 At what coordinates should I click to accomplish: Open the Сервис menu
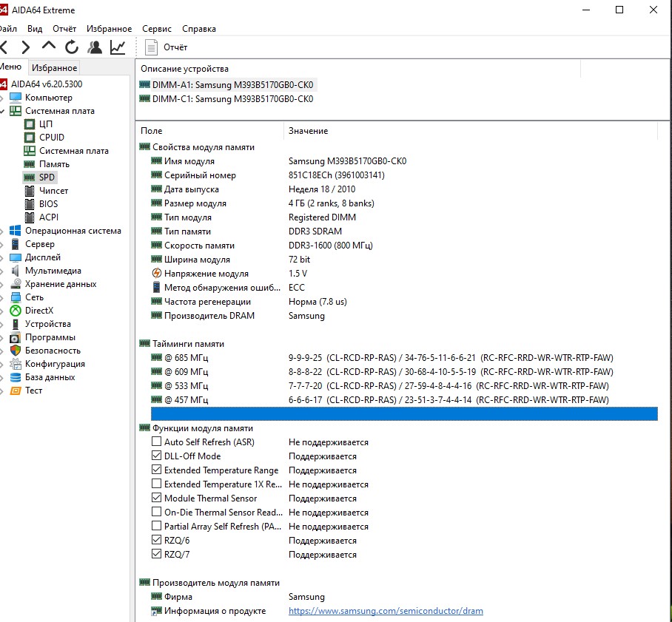[x=157, y=29]
